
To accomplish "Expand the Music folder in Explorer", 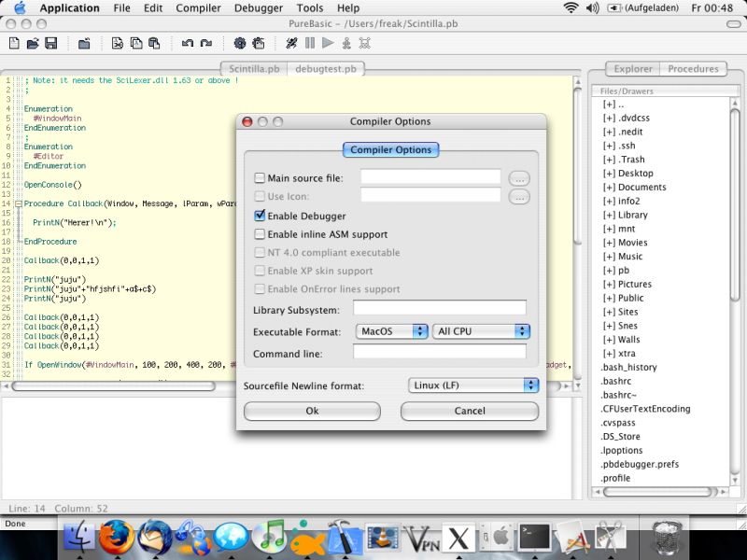I will pyautogui.click(x=609, y=256).
